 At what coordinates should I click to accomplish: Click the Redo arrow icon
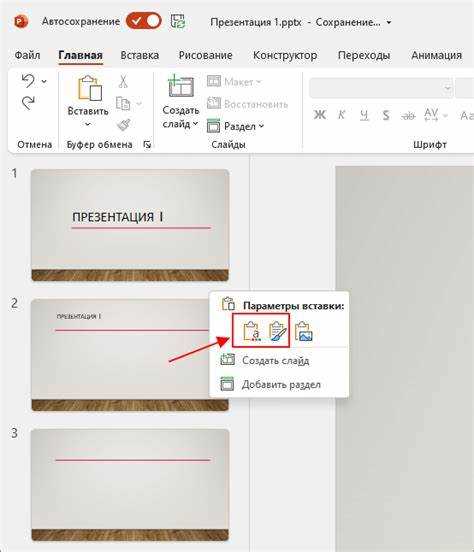point(28,103)
